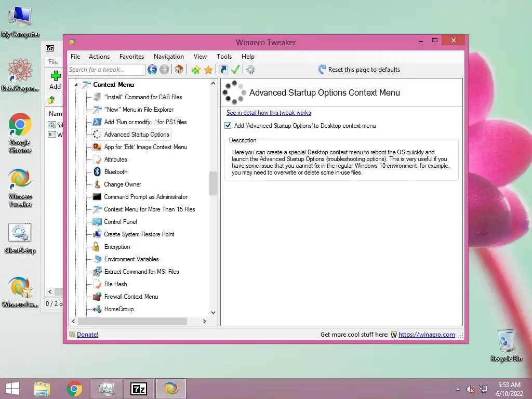
Task: Open File Explorer from taskbar
Action: pos(42,389)
